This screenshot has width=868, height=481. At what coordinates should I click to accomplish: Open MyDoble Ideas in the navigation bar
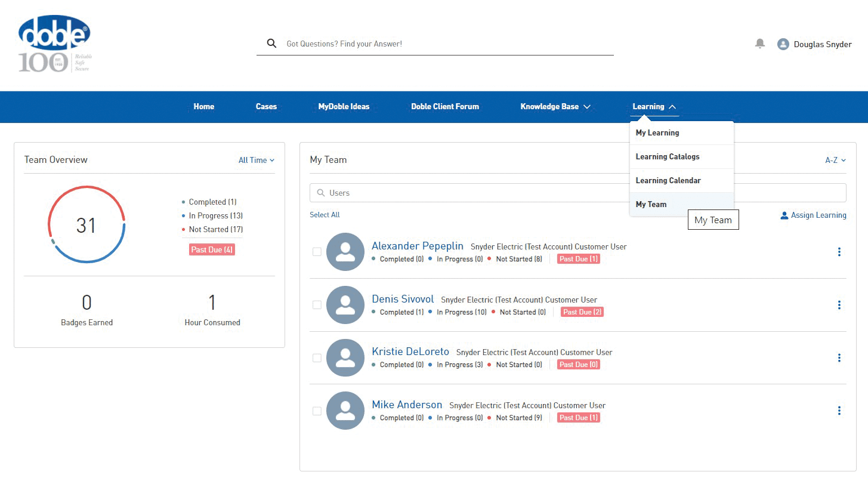(344, 107)
